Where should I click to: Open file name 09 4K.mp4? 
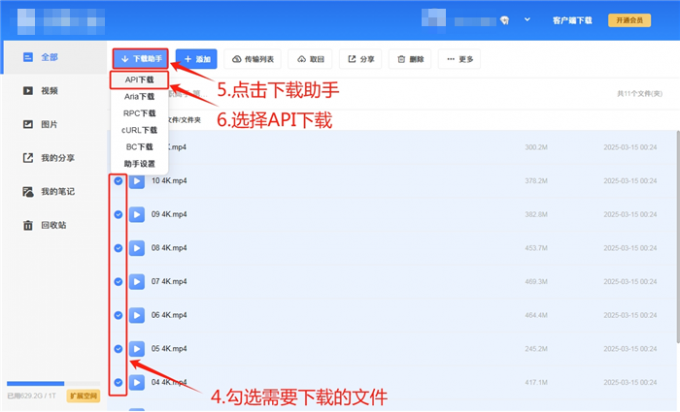[x=169, y=214]
